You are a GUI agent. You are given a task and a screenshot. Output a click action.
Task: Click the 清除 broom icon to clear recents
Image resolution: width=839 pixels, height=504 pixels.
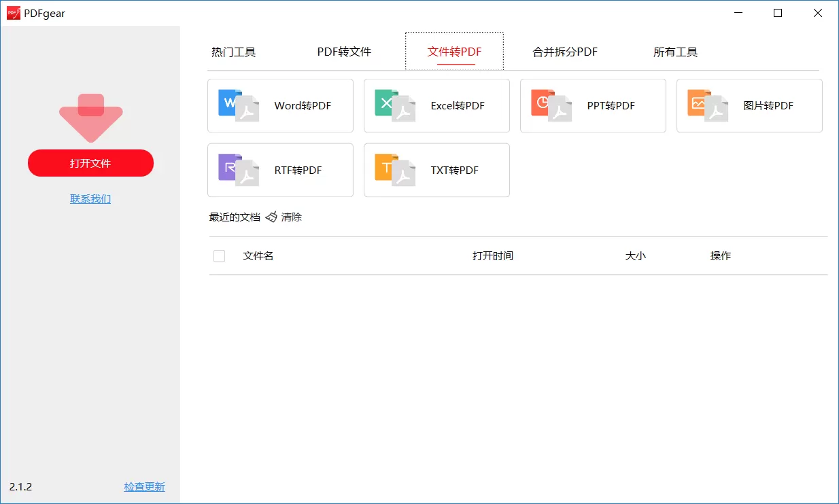273,217
